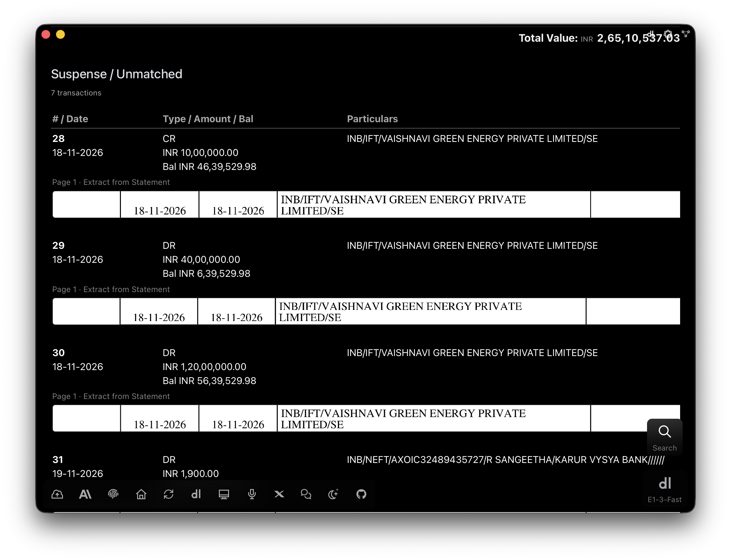The height and width of the screenshot is (560, 731).
Task: Click the '7 transactions' count label
Action: pos(76,93)
